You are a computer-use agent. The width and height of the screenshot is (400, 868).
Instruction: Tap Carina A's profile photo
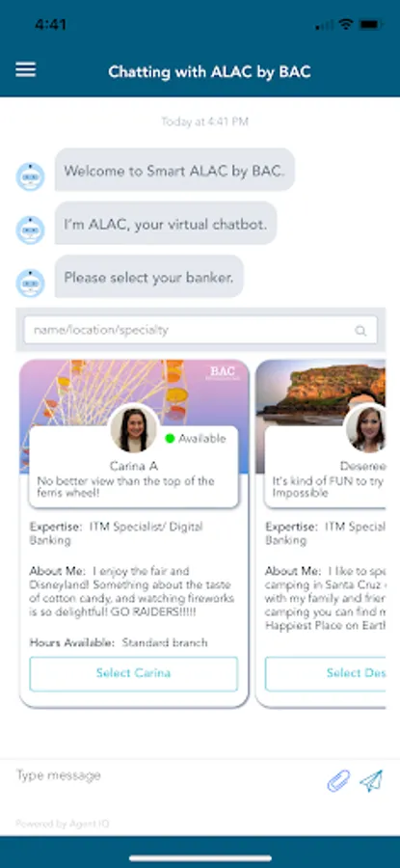point(133,428)
